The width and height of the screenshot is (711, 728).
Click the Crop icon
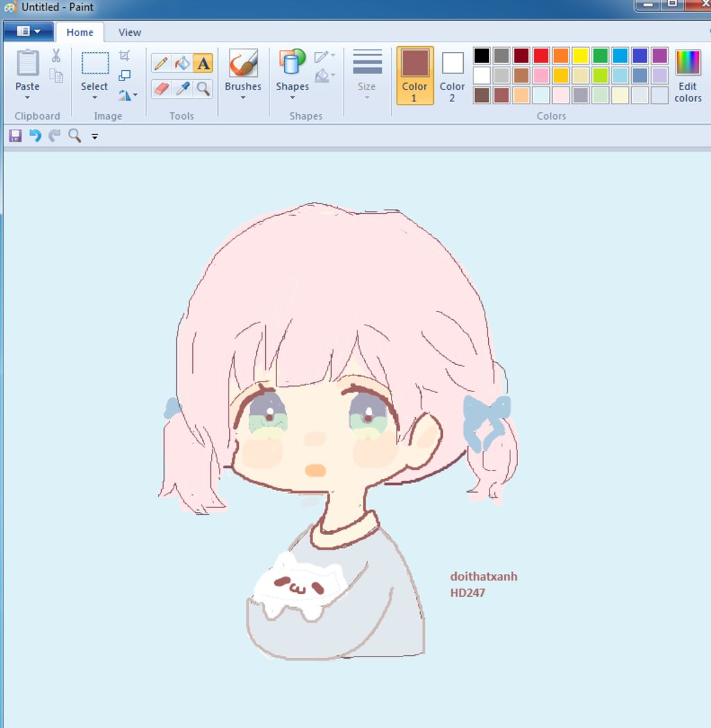(124, 56)
